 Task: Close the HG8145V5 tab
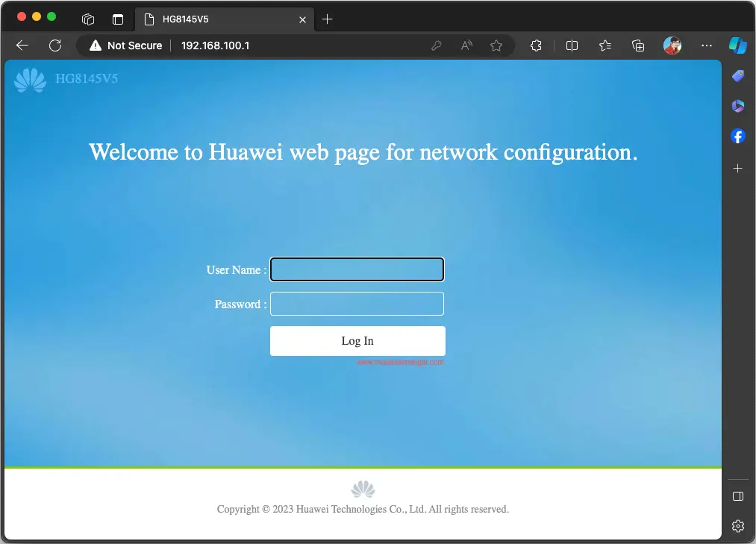302,19
